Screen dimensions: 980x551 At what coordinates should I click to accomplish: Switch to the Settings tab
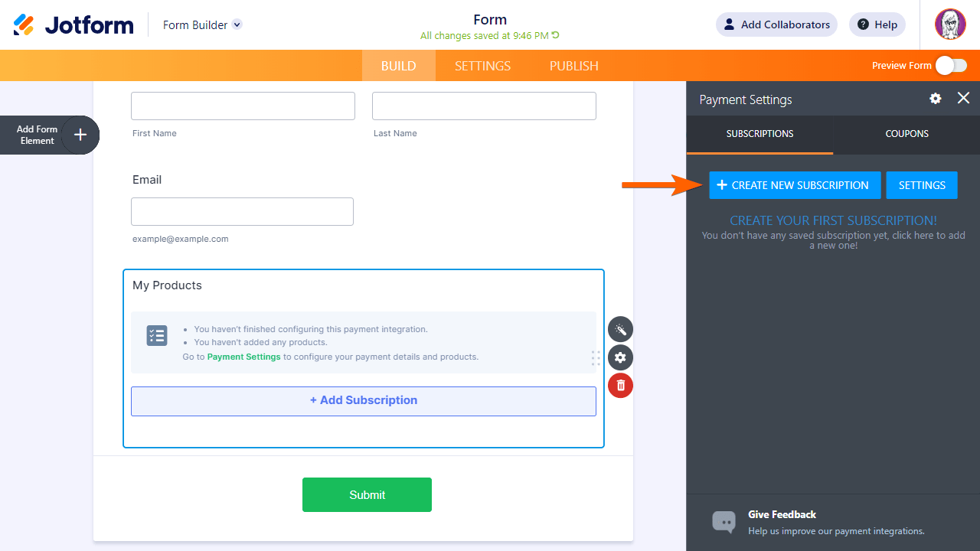tap(482, 66)
